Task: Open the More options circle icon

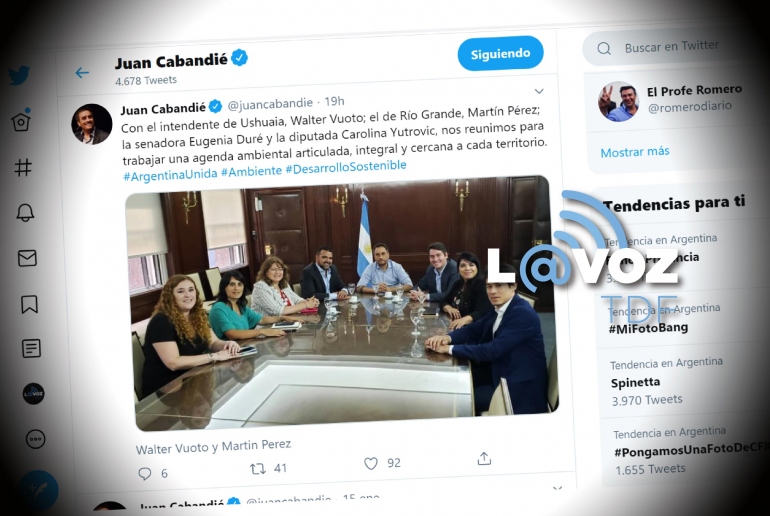Action: [x=35, y=439]
